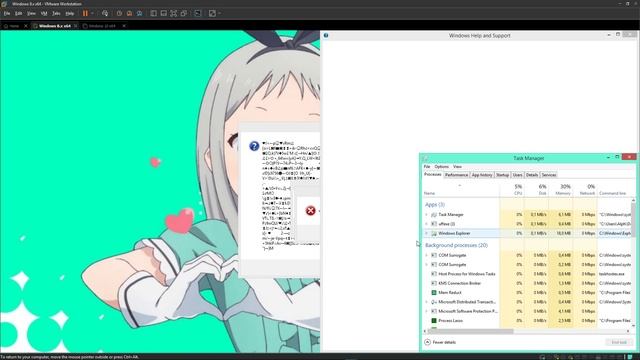Click the End task button
Screen dimensions: 640x360
(619, 342)
